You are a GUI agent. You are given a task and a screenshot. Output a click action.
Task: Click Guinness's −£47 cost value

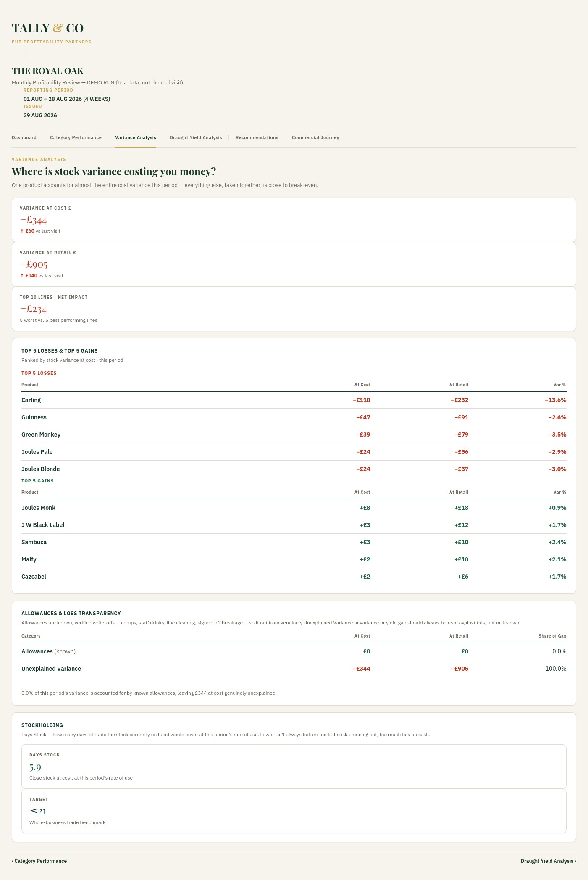[363, 417]
